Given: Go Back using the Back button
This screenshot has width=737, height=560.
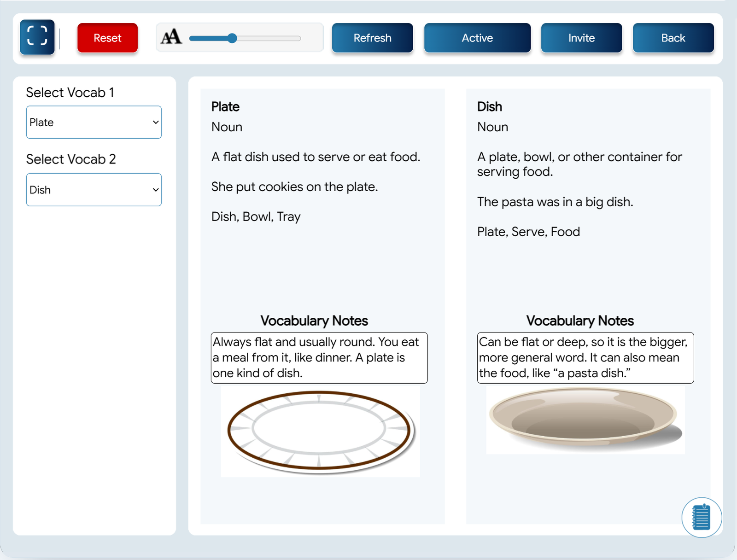Looking at the screenshot, I should pos(673,38).
